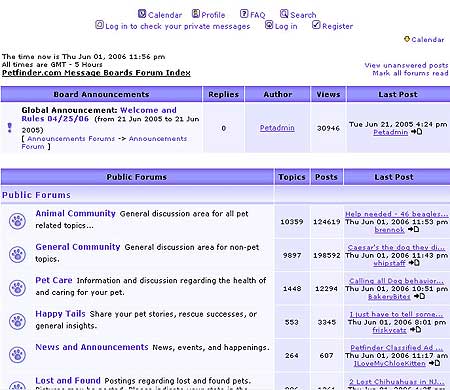Select the Log in menu link
Image resolution: width=450 pixels, height=390 pixels.
tap(286, 26)
